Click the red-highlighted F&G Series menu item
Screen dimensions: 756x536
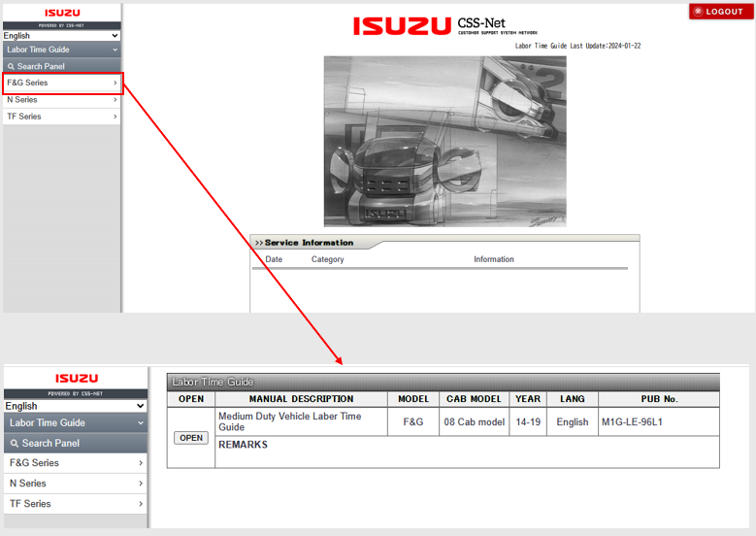62,84
